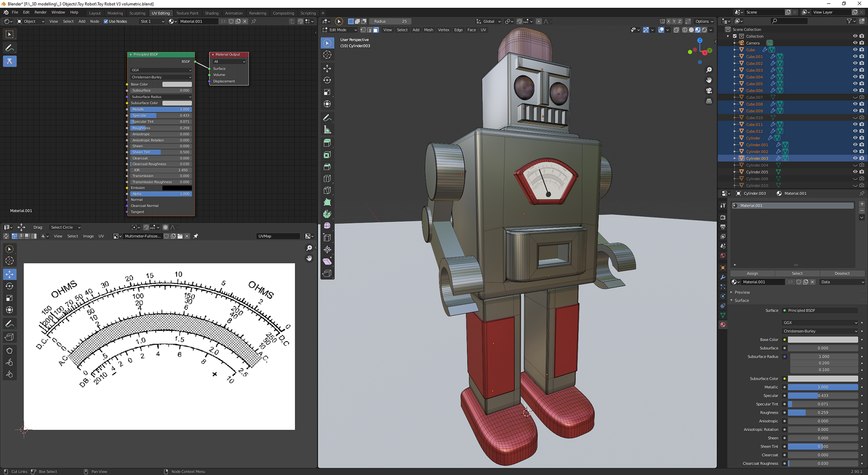Open the Select Circle drag dropdown
This screenshot has width=868, height=475.
tap(65, 228)
